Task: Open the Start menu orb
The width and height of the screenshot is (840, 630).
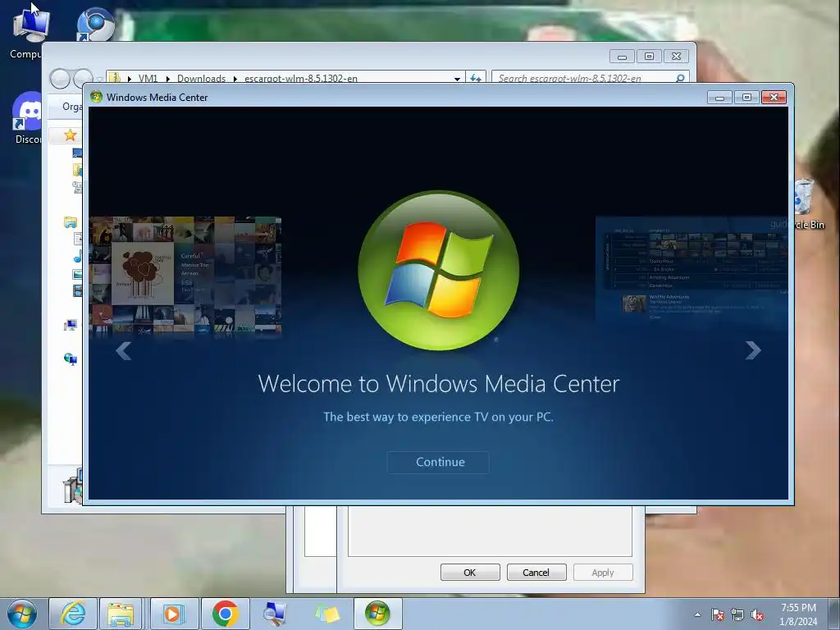Action: point(21,614)
